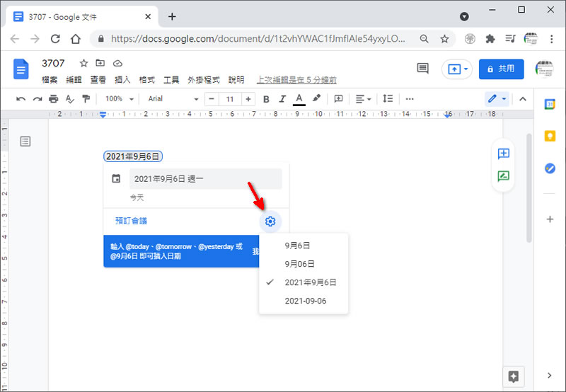Open the zoom level 100% dropdown
This screenshot has width=566, height=392.
point(120,99)
